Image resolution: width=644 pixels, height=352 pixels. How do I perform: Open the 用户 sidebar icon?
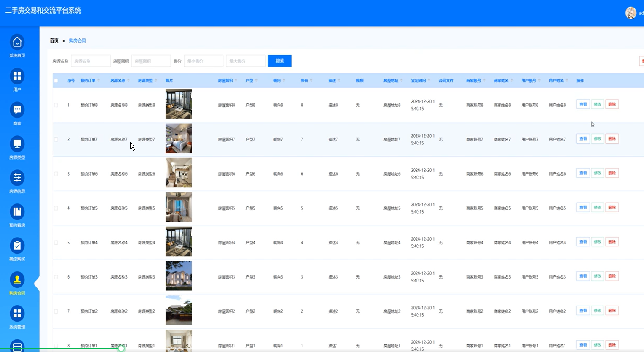coord(17,76)
